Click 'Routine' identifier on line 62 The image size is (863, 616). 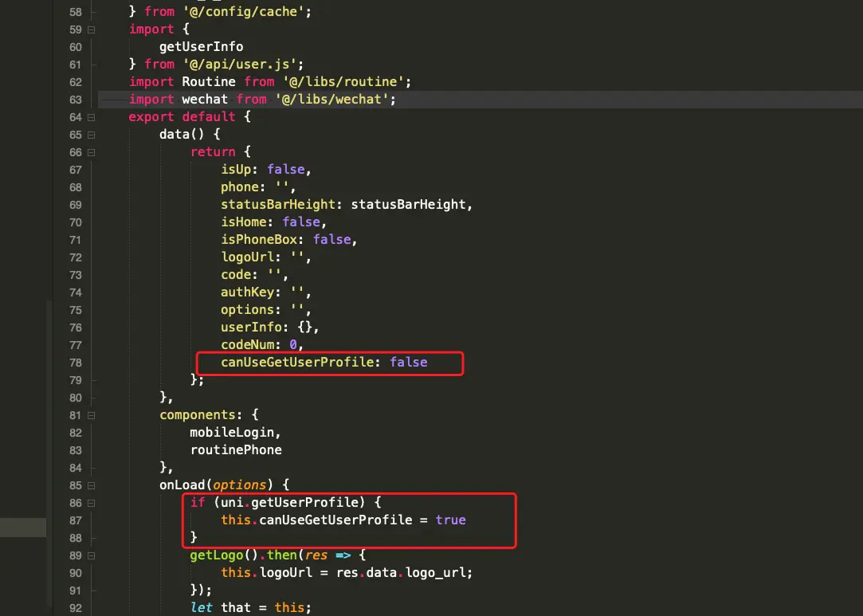click(x=209, y=82)
